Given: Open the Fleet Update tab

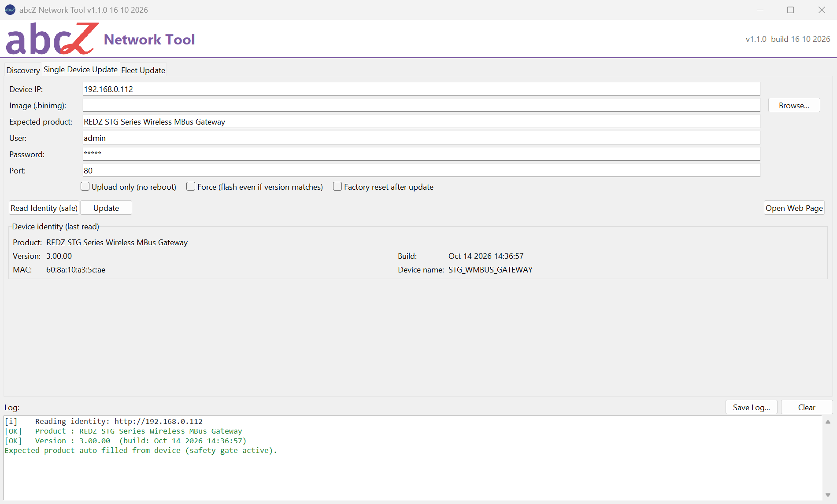Looking at the screenshot, I should coord(143,70).
